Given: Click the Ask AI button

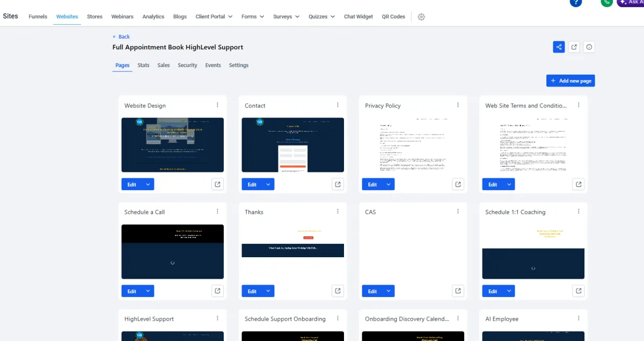Looking at the screenshot, I should [x=631, y=2].
